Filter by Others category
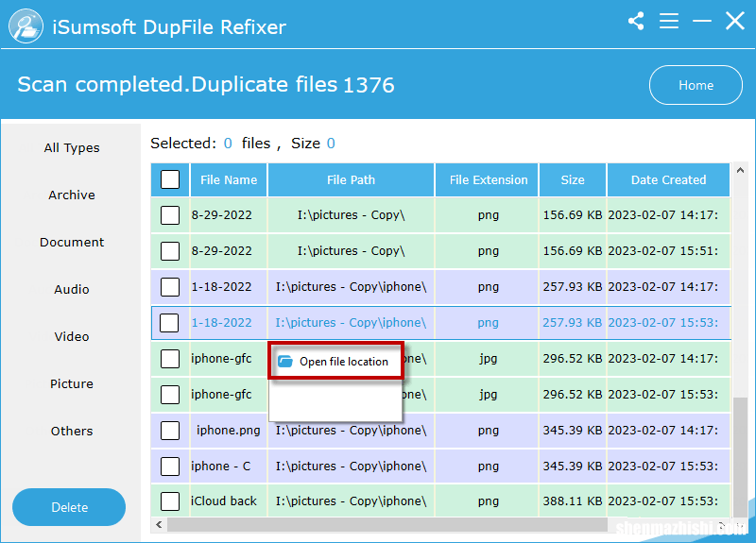Screen dimensions: 756x543 [x=72, y=432]
